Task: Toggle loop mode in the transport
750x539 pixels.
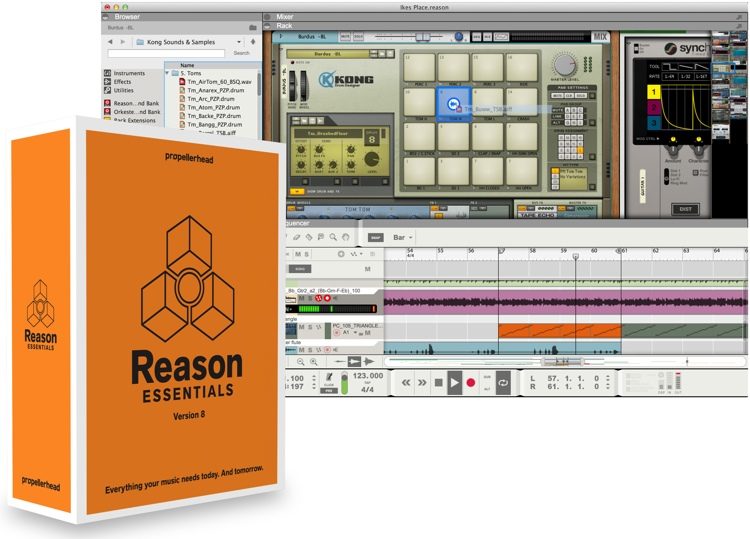Action: [503, 383]
